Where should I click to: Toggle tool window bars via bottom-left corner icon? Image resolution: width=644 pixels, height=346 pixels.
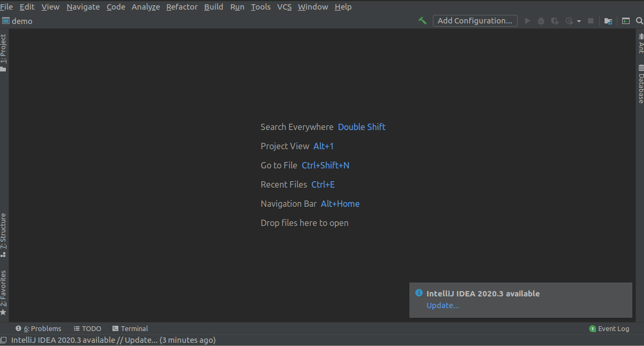pos(4,340)
